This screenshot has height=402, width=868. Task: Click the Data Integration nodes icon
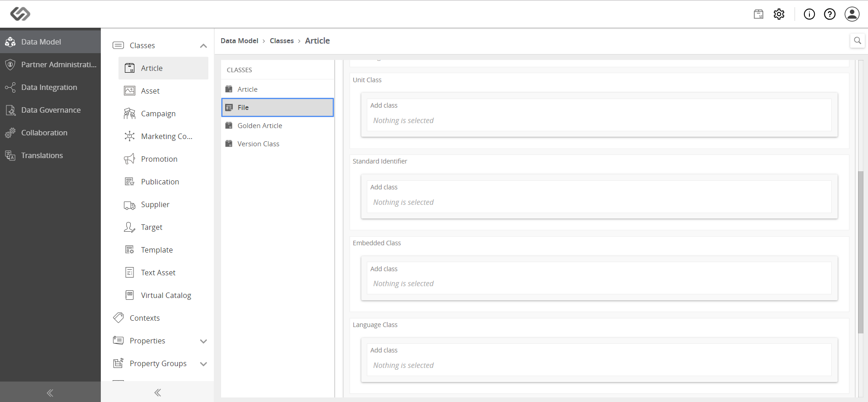[10, 87]
